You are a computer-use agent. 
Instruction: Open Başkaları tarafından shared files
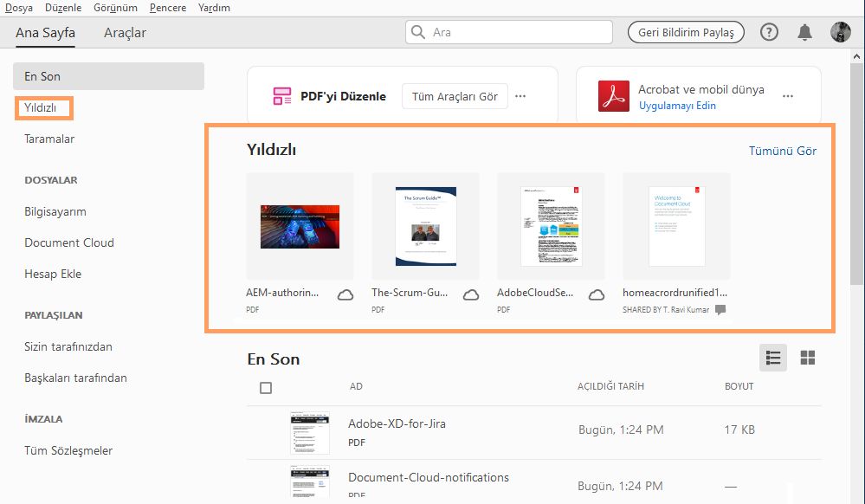tap(75, 378)
